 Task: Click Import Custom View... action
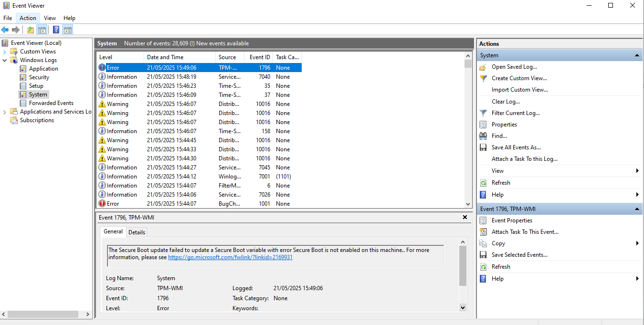click(x=520, y=90)
